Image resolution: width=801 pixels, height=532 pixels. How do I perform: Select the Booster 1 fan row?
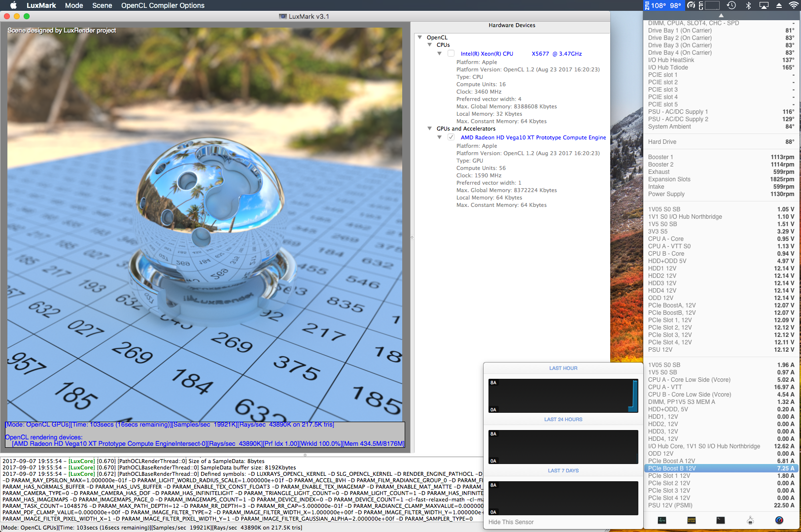pyautogui.click(x=721, y=157)
